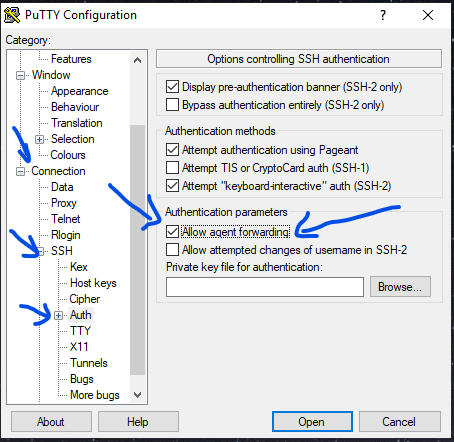Viewport: 454px width, 442px height.
Task: Click the category tree scrollbar thumb
Action: (x=137, y=250)
